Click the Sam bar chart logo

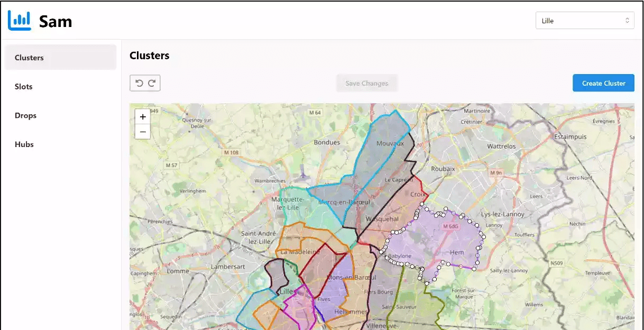20,21
